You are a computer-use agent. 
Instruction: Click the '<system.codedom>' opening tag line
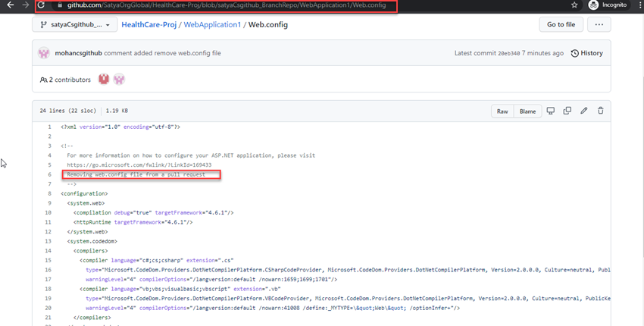click(92, 241)
